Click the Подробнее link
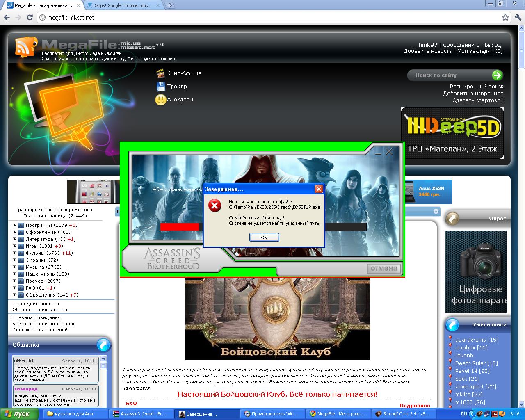The image size is (525, 420). pyautogui.click(x=415, y=406)
